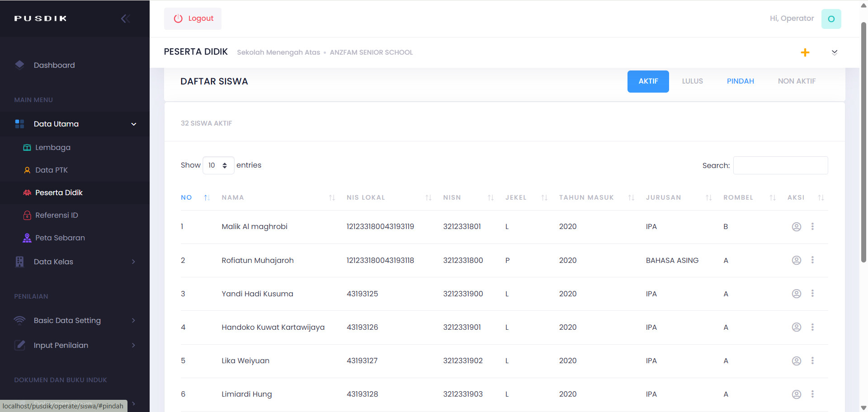Open the Show entries dropdown
Viewport: 868px width, 412px height.
[x=218, y=165]
